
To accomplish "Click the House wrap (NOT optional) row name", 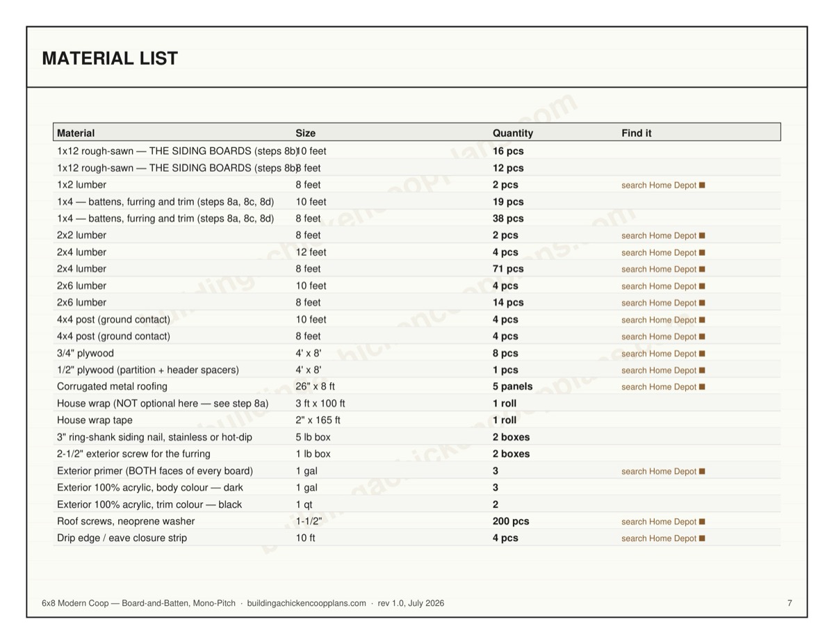I will [163, 403].
